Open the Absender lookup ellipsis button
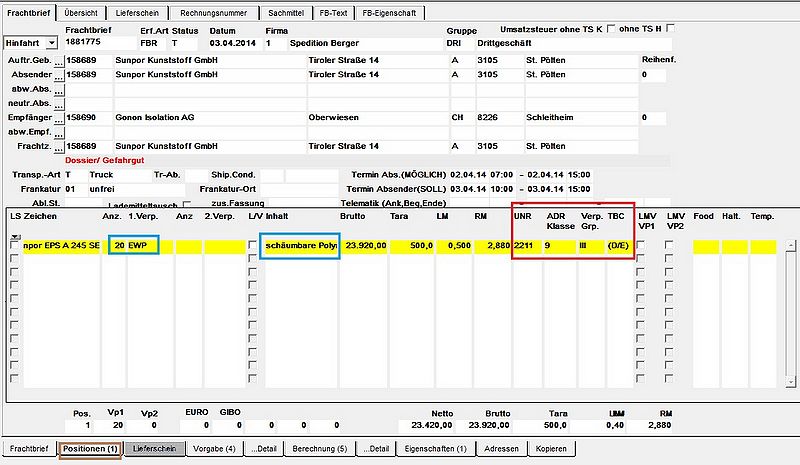Image resolution: width=800 pixels, height=465 pixels. [59, 76]
